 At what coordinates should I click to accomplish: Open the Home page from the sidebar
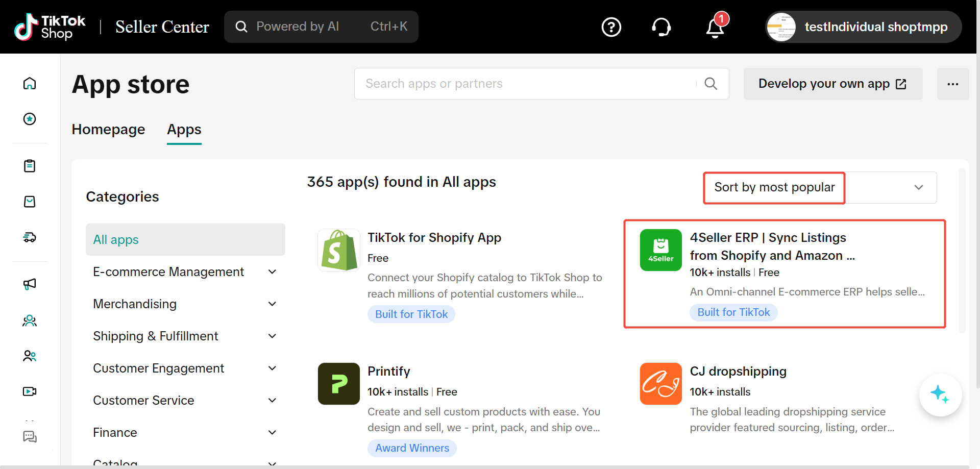tap(30, 83)
